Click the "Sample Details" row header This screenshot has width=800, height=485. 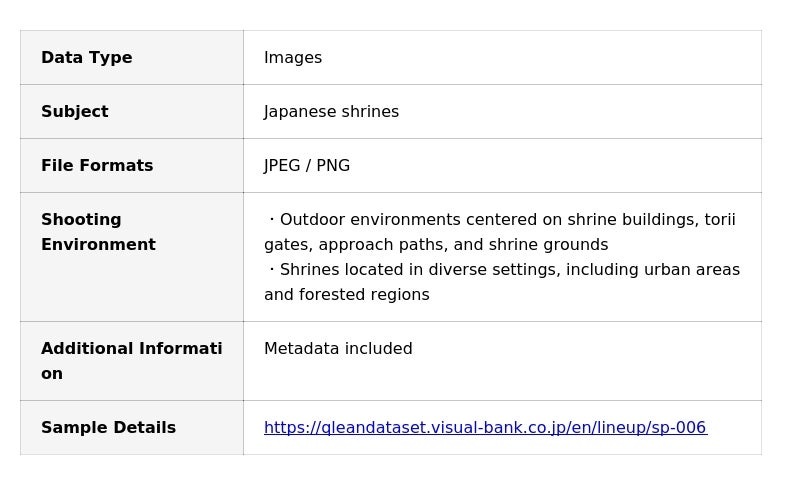click(x=108, y=428)
